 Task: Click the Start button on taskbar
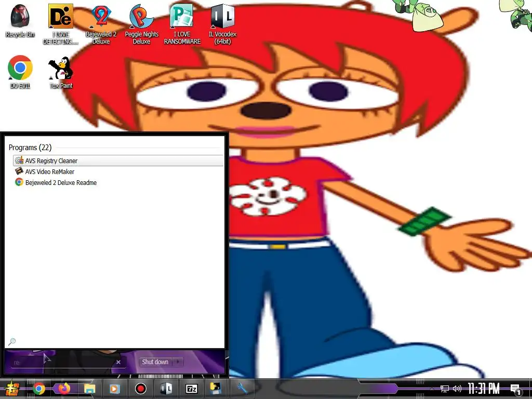12,389
